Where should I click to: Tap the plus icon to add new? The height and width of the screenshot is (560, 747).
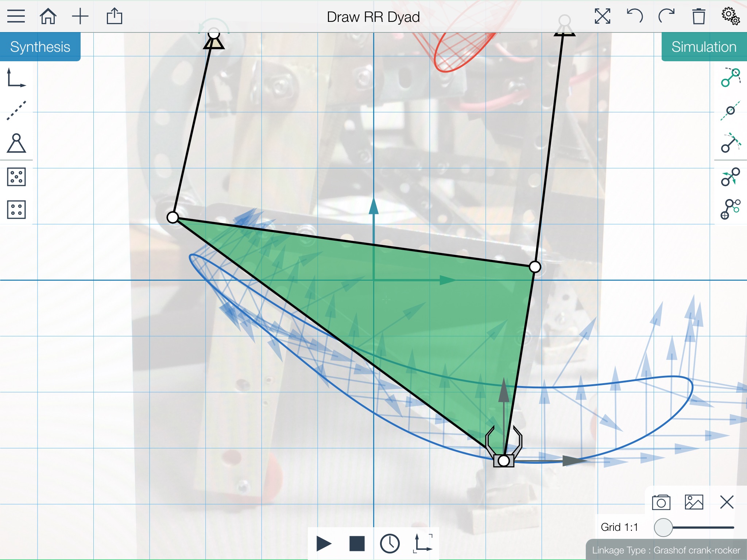pos(80,16)
